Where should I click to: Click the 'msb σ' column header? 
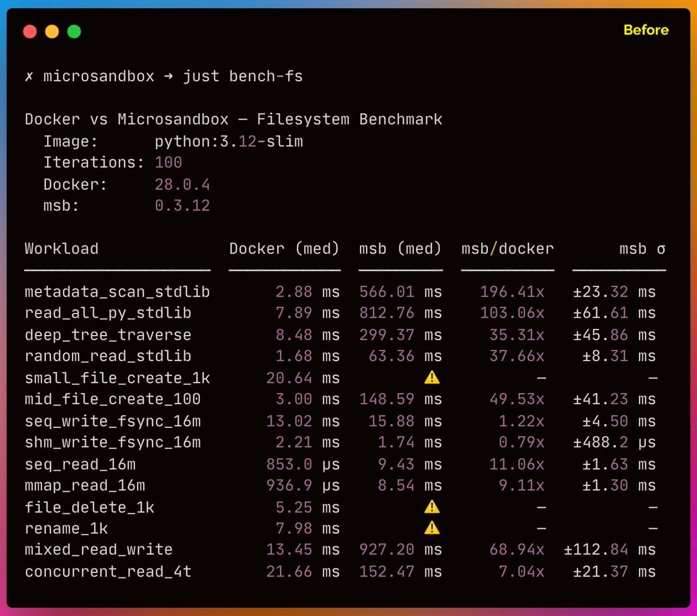point(642,249)
